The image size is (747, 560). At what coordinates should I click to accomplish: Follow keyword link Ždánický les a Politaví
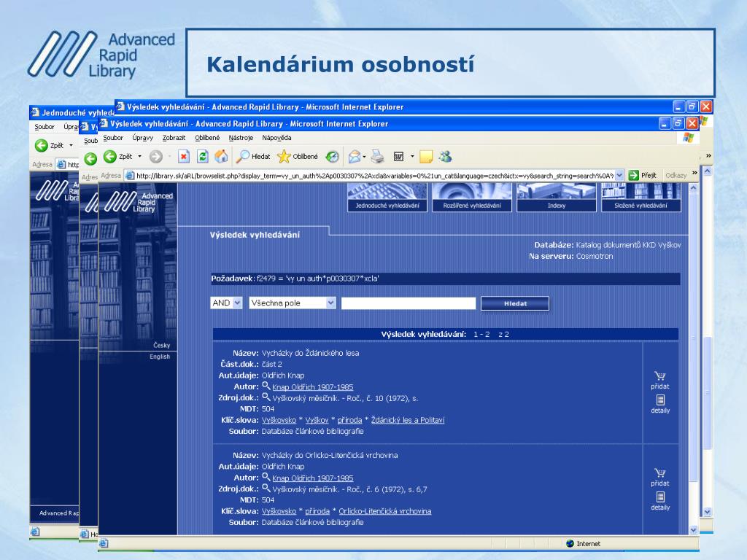[x=408, y=420]
